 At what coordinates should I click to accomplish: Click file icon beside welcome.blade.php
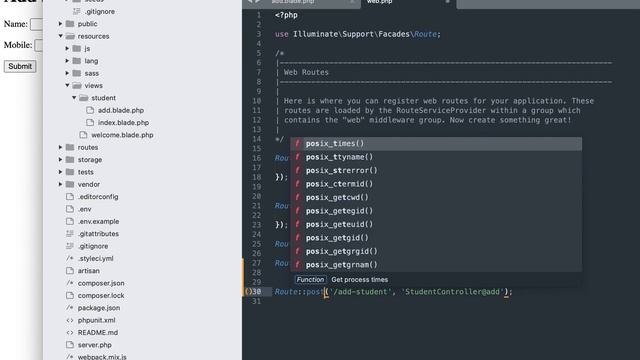(x=83, y=135)
